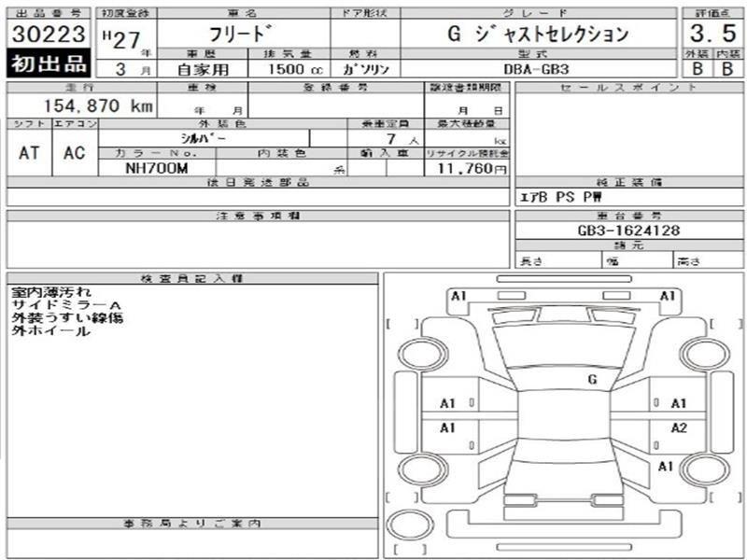The image size is (747, 560).
Task: Select the A2 damage mark on the car diagram
Action: (x=679, y=427)
